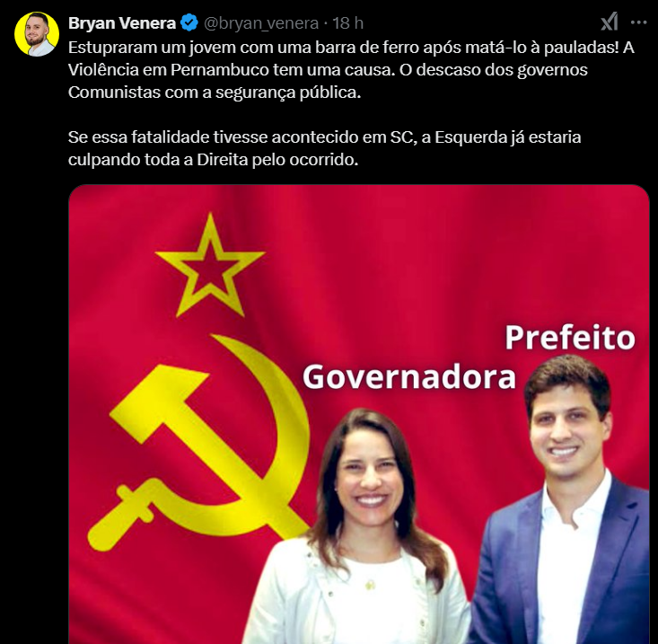Image resolution: width=658 pixels, height=644 pixels.
Task: Open the three-dot more options menu
Action: (x=638, y=22)
